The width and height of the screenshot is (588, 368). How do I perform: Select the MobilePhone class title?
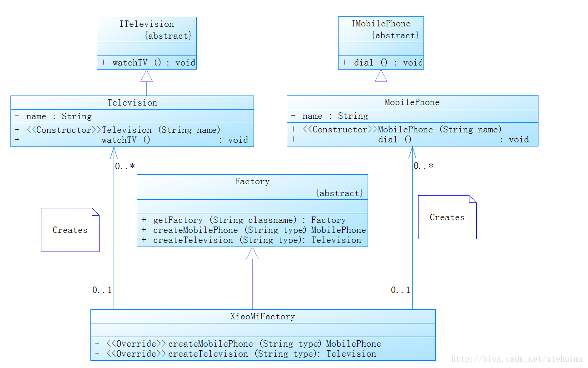[x=412, y=102]
